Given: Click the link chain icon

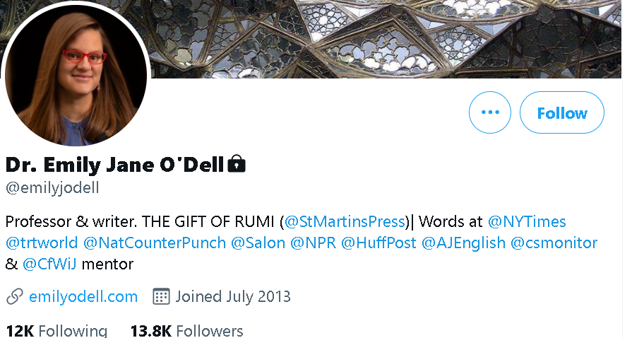Looking at the screenshot, I should 13,296.
